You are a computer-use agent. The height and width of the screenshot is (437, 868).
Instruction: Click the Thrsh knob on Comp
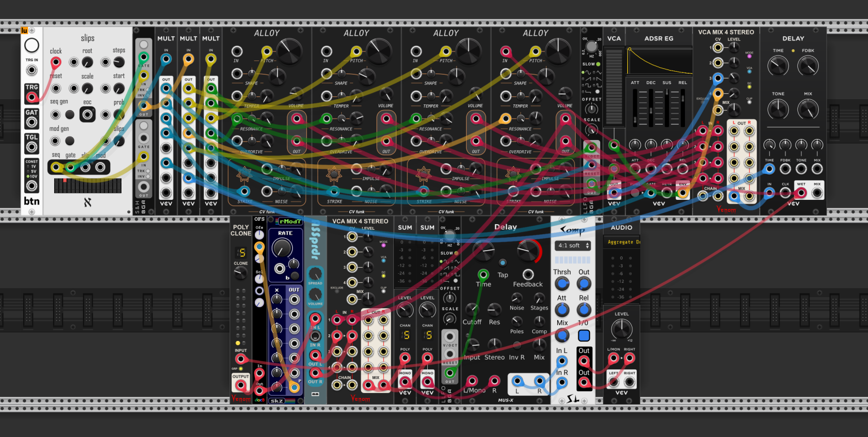[x=562, y=284]
